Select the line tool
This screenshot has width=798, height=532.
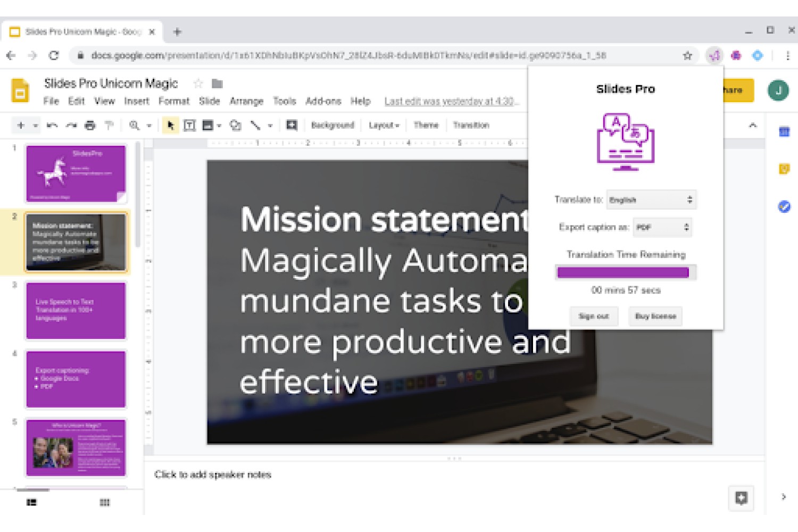255,126
